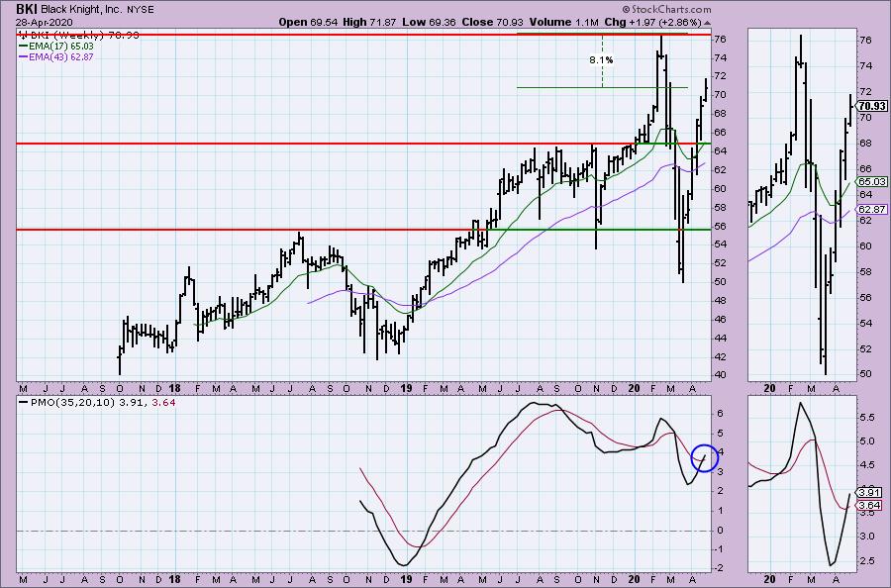Click the Chg +1.97 (+2.86%) reading
This screenshot has width=891, height=588.
point(653,22)
